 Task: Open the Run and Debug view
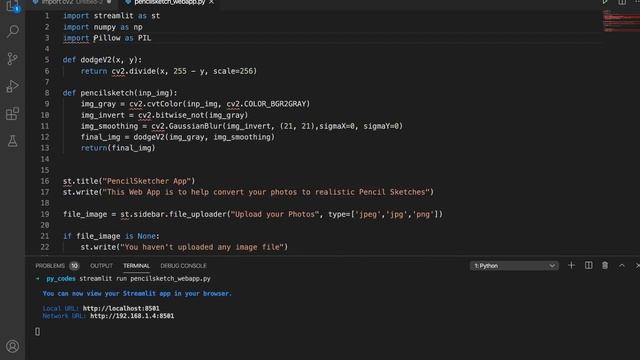(x=13, y=86)
